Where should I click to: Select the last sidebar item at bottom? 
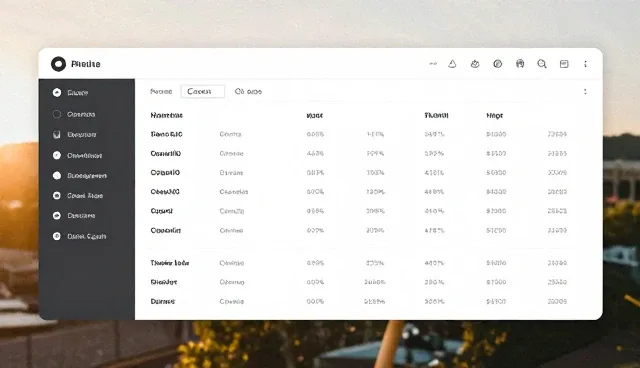click(x=87, y=236)
